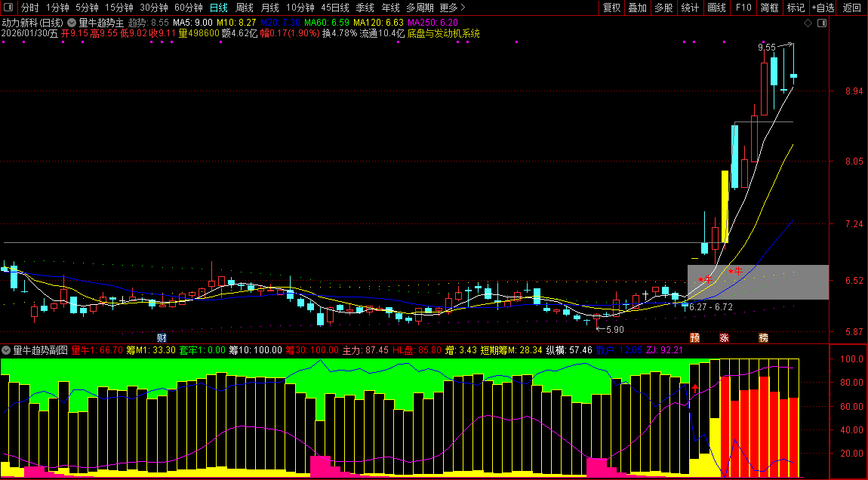Select the 1分钟 period tab

click(57, 8)
